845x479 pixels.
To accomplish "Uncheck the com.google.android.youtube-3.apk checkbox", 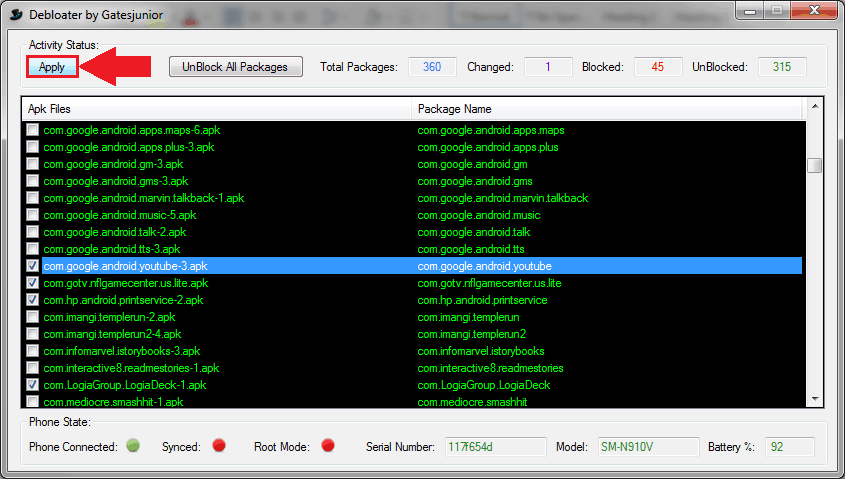I will coord(33,266).
